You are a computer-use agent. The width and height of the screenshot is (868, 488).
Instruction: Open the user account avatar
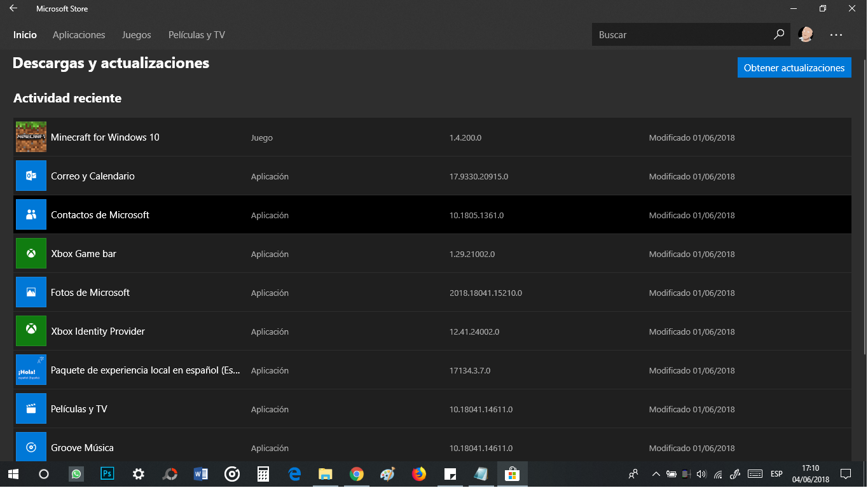click(x=806, y=34)
